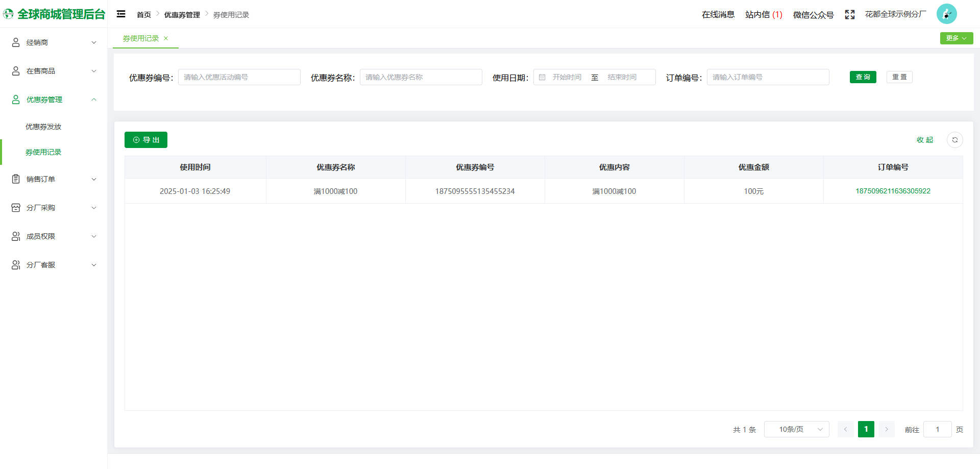The width and height of the screenshot is (980, 469).
Task: Open order link 1875096211636305922
Action: pyautogui.click(x=893, y=191)
